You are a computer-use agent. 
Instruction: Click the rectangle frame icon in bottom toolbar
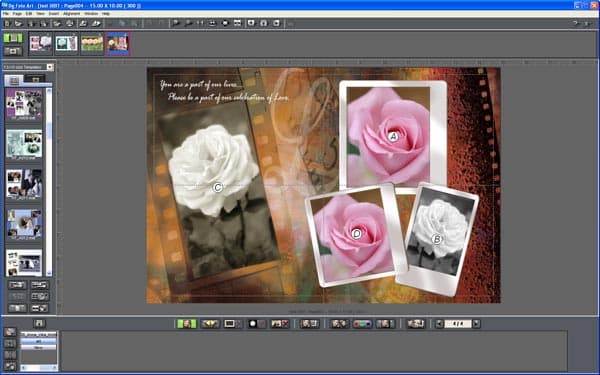click(232, 324)
